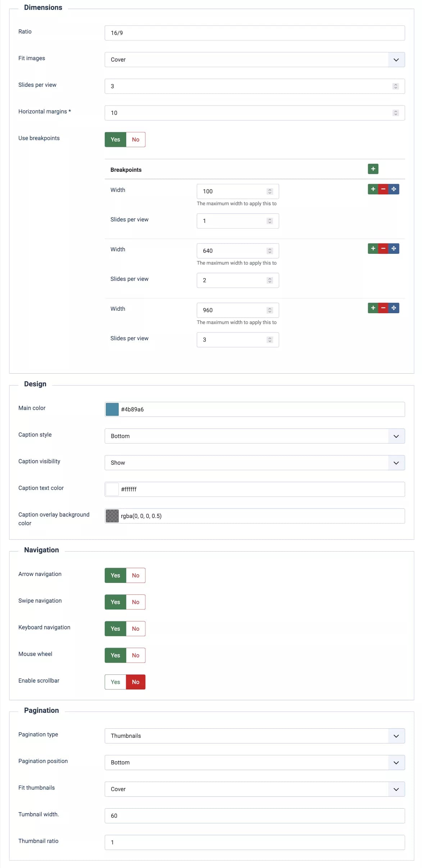Add a new breakpoint using the header plus icon

(x=373, y=169)
